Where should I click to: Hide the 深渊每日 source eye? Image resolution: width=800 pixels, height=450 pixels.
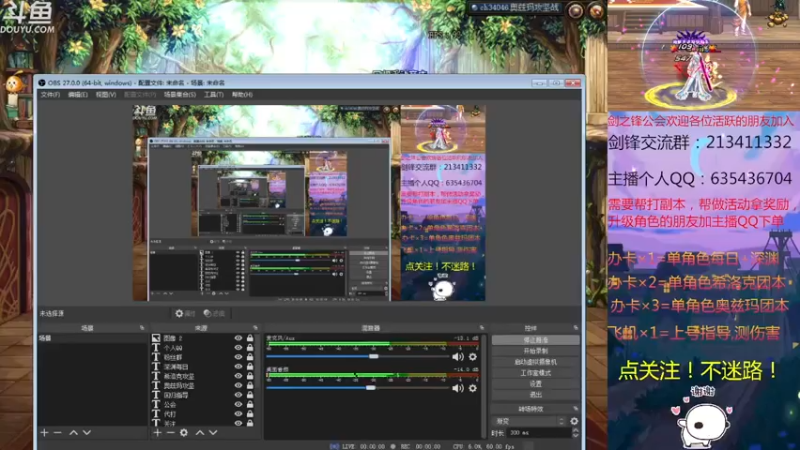point(238,366)
